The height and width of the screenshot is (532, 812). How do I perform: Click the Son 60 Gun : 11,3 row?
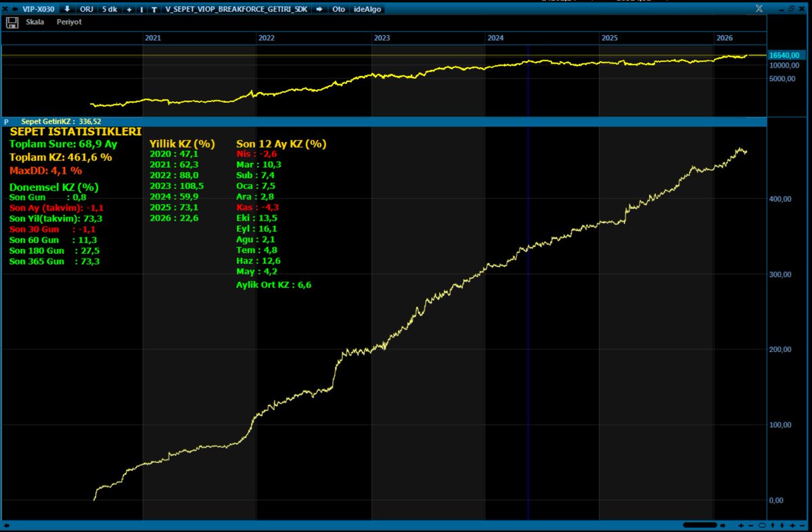pyautogui.click(x=53, y=240)
